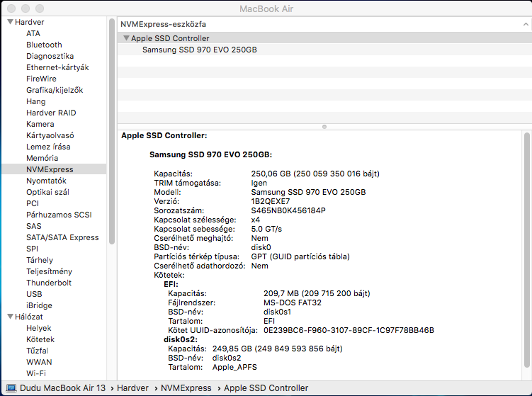This screenshot has height=396, width=532.
Task: Select FireWire in the sidebar
Action: (x=41, y=79)
